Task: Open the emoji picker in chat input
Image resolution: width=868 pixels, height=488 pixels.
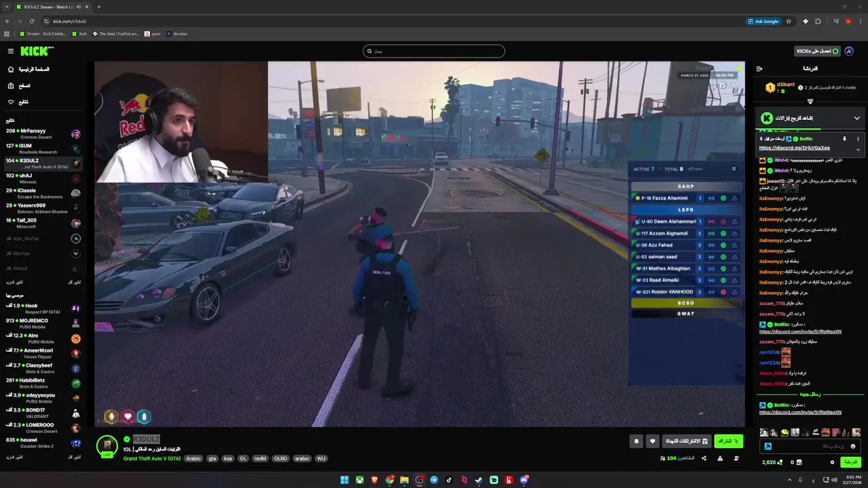Action: [x=853, y=446]
